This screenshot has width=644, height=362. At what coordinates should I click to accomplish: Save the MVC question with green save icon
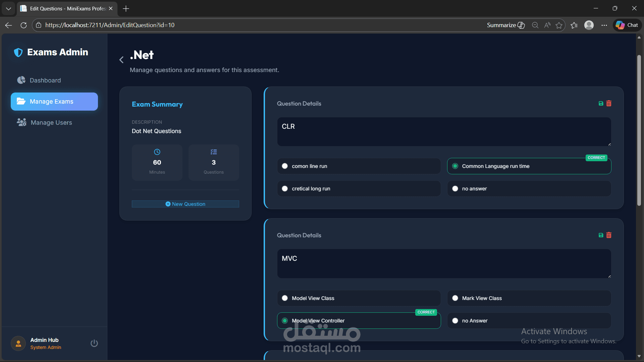(x=601, y=235)
